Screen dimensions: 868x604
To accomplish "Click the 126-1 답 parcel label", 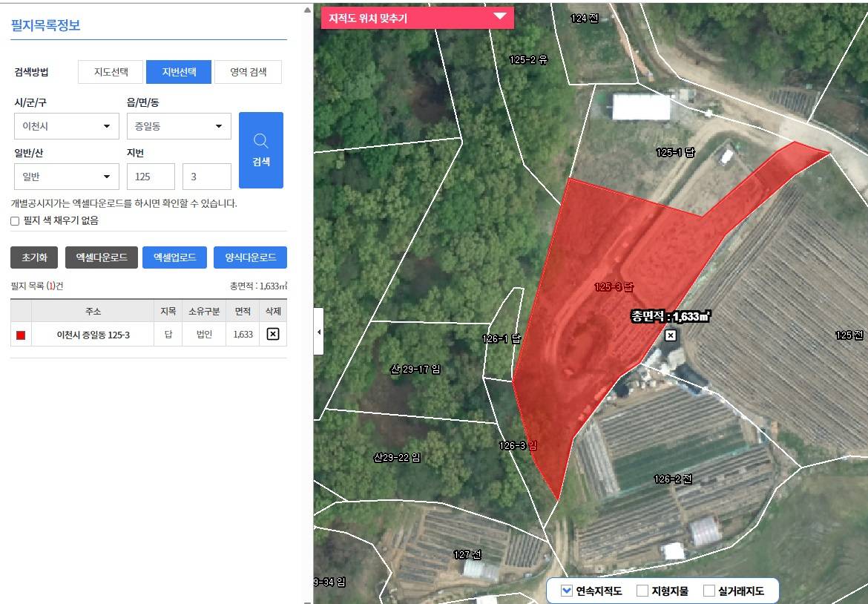I will pyautogui.click(x=502, y=339).
